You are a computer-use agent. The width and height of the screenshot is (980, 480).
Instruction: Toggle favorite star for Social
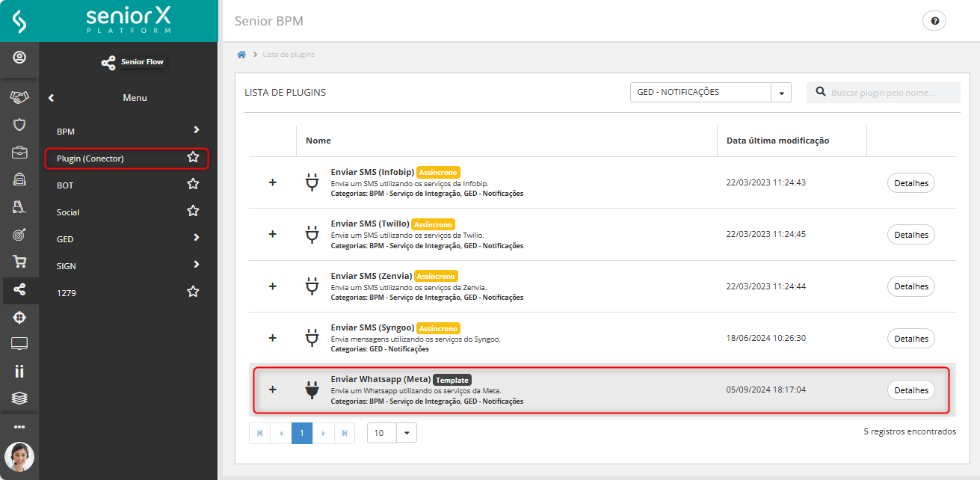point(193,212)
